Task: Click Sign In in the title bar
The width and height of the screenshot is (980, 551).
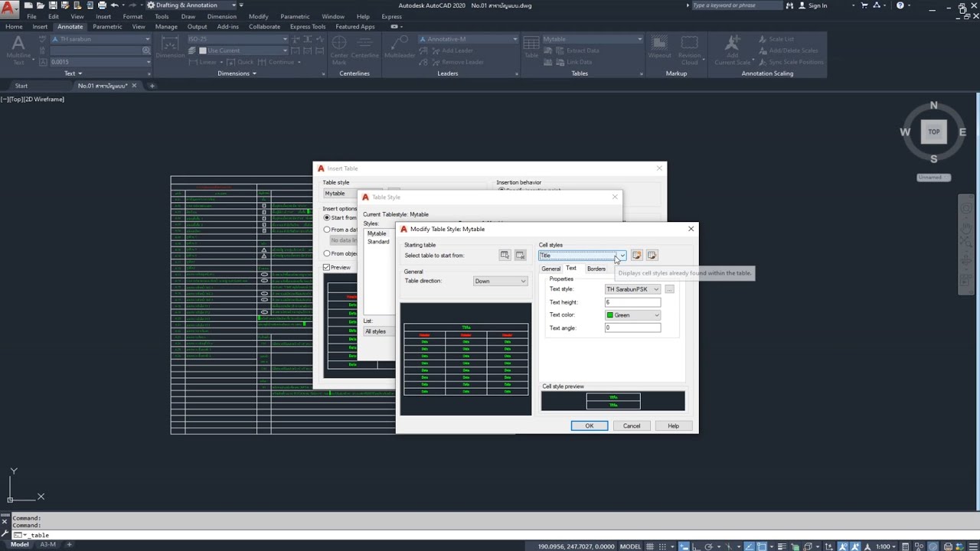Action: 818,5
